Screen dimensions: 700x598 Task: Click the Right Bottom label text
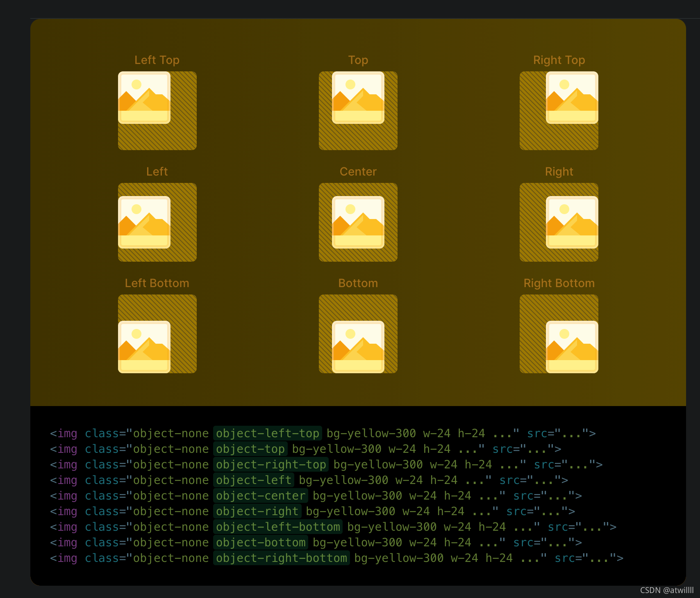pyautogui.click(x=559, y=283)
